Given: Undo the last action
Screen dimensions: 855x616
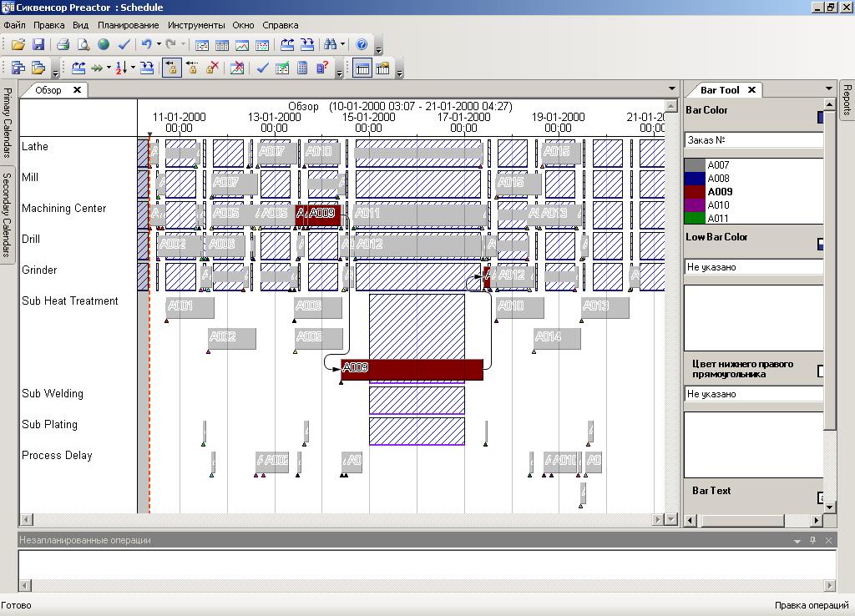Looking at the screenshot, I should [x=146, y=45].
